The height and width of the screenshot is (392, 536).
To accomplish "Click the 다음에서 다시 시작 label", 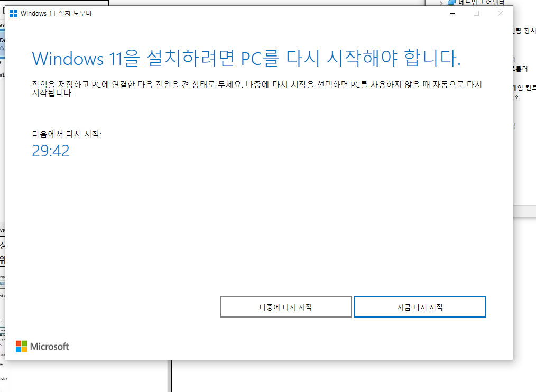I will tap(67, 134).
